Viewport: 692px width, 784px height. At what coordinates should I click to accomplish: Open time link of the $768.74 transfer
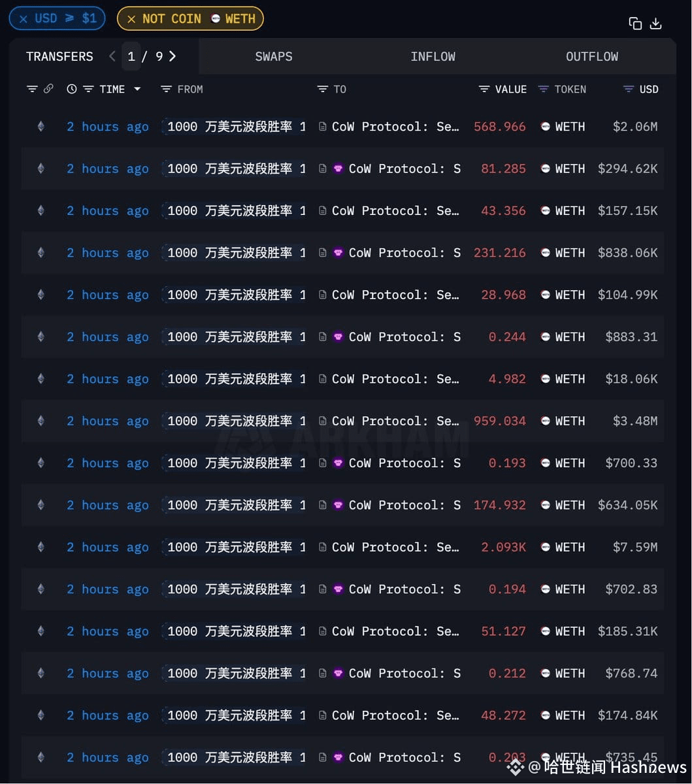(108, 673)
